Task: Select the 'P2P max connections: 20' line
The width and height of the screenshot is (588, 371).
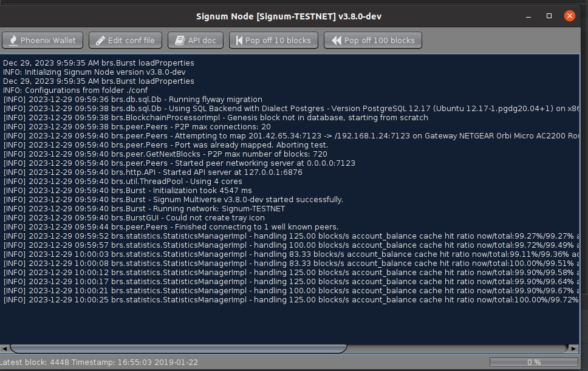Action: tap(137, 127)
